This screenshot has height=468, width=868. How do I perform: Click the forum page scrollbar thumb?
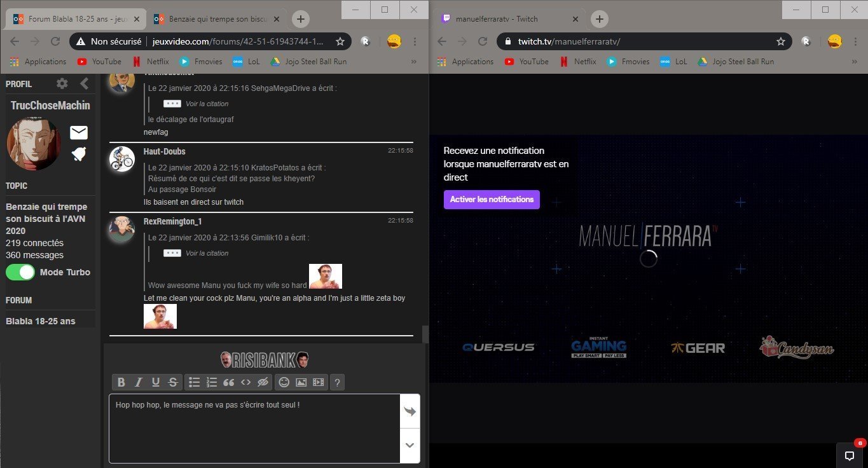[x=425, y=334]
